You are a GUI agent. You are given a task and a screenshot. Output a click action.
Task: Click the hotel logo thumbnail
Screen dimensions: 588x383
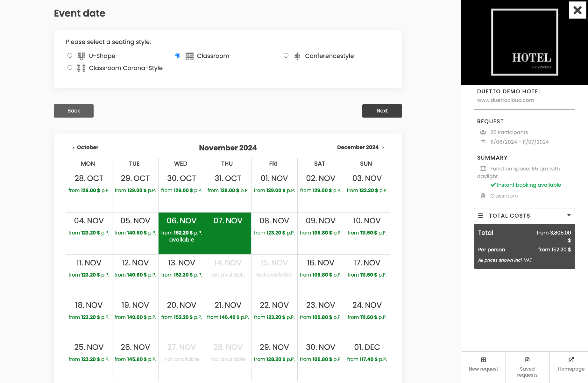524,42
